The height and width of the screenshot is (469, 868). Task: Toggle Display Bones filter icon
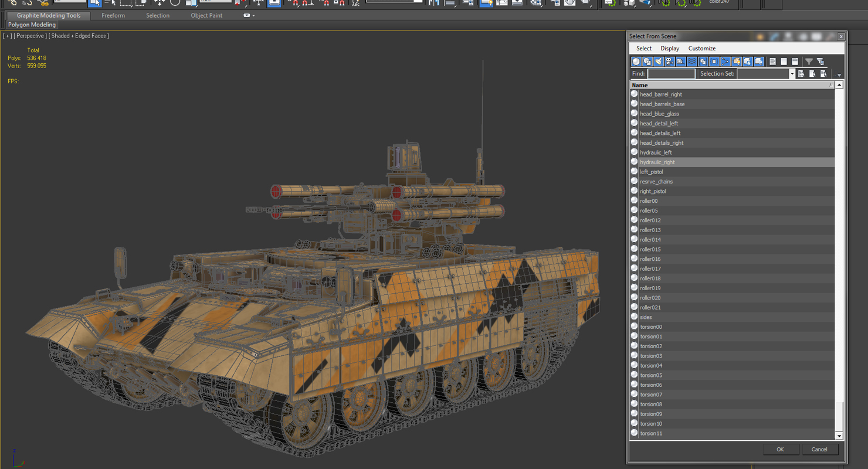725,62
